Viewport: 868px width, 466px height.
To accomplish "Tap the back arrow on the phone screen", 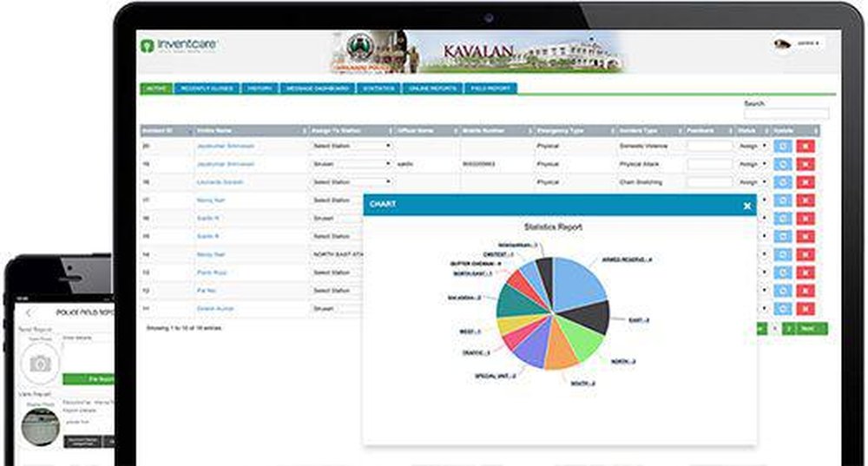I will (x=29, y=312).
